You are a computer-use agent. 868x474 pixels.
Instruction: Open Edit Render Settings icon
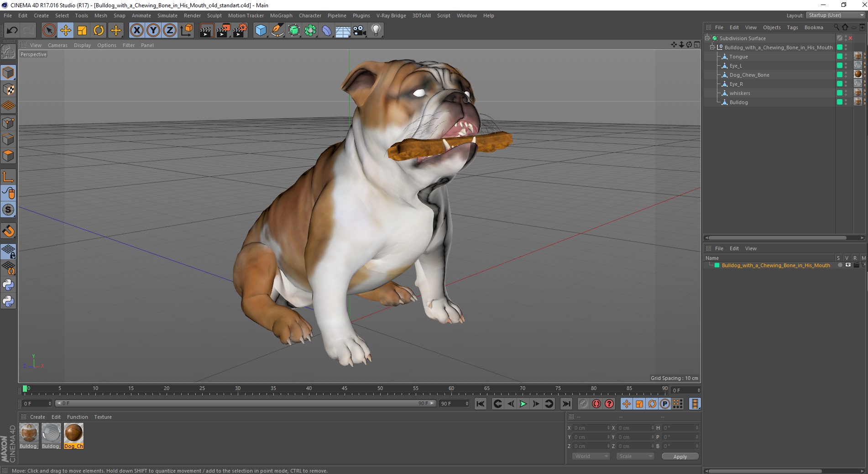tap(240, 31)
